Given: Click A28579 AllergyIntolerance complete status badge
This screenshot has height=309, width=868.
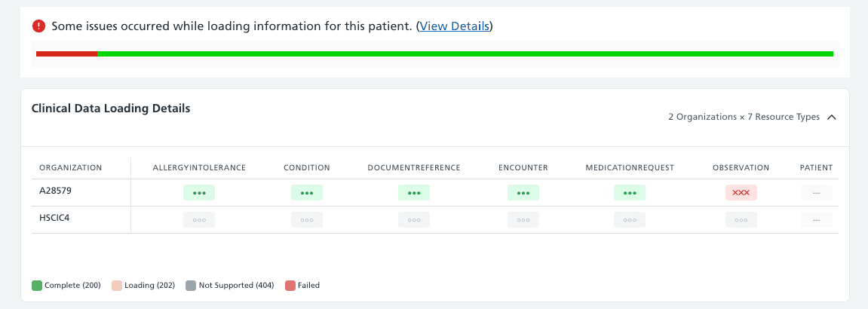Looking at the screenshot, I should click(x=199, y=193).
